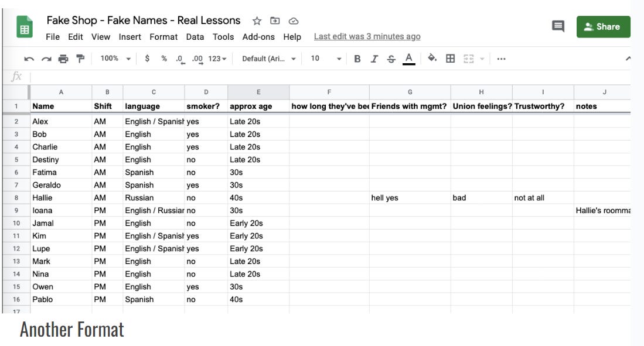Select the cell with name 'Destiny'
The width and height of the screenshot is (644, 346).
[x=61, y=160]
